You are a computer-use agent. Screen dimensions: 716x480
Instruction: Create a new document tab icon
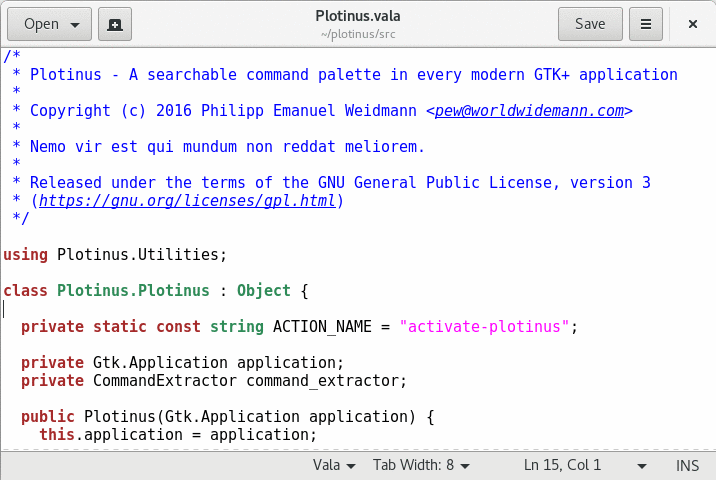[x=115, y=24]
